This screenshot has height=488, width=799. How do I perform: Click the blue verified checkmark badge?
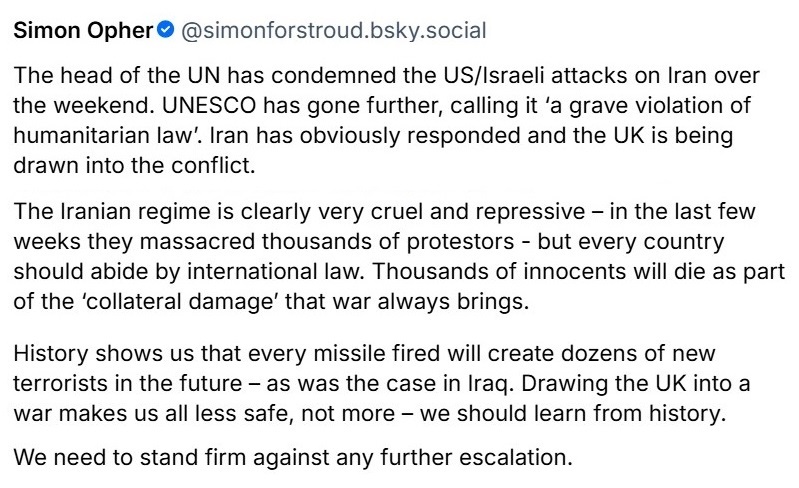click(x=165, y=30)
